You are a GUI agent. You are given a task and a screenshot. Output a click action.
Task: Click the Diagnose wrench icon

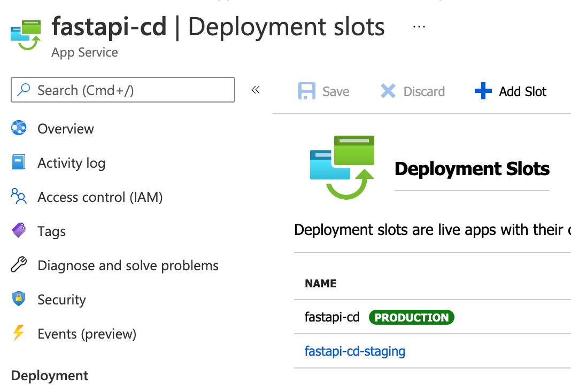tap(19, 265)
